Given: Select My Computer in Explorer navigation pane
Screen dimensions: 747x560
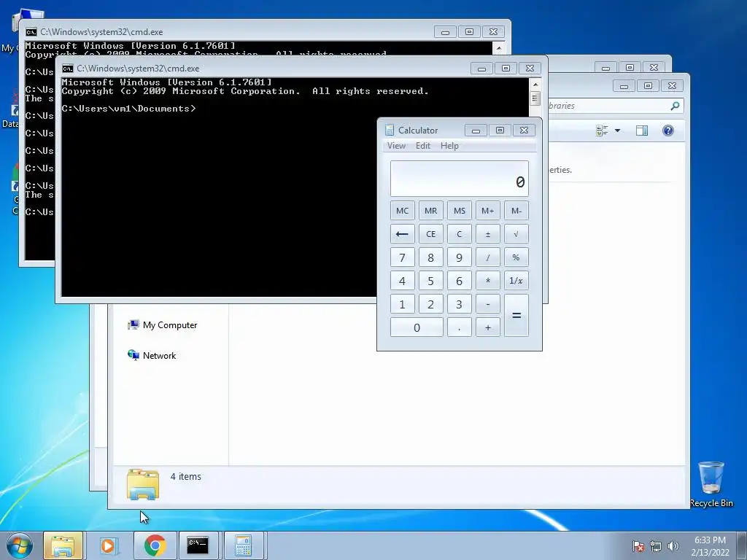Looking at the screenshot, I should 163,324.
